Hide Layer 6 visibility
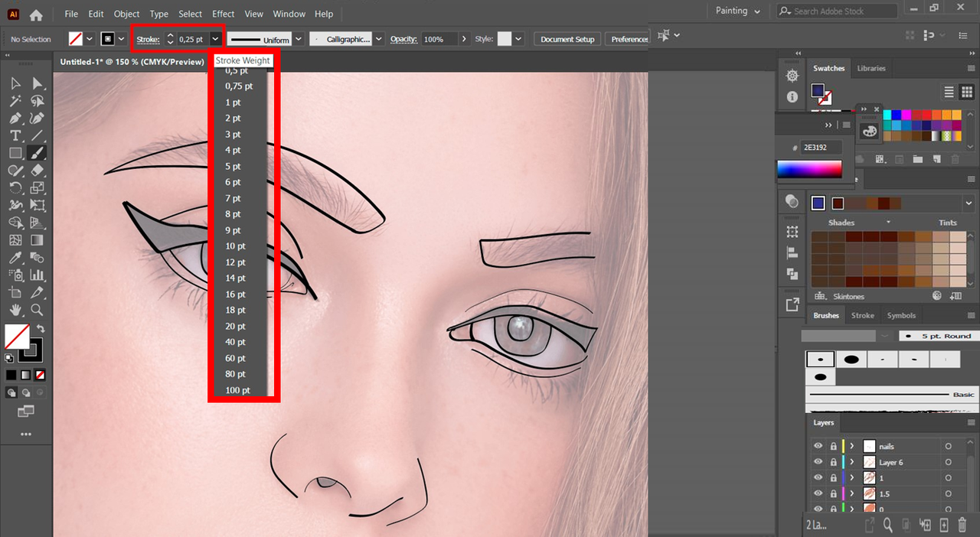Image resolution: width=980 pixels, height=537 pixels. [818, 462]
